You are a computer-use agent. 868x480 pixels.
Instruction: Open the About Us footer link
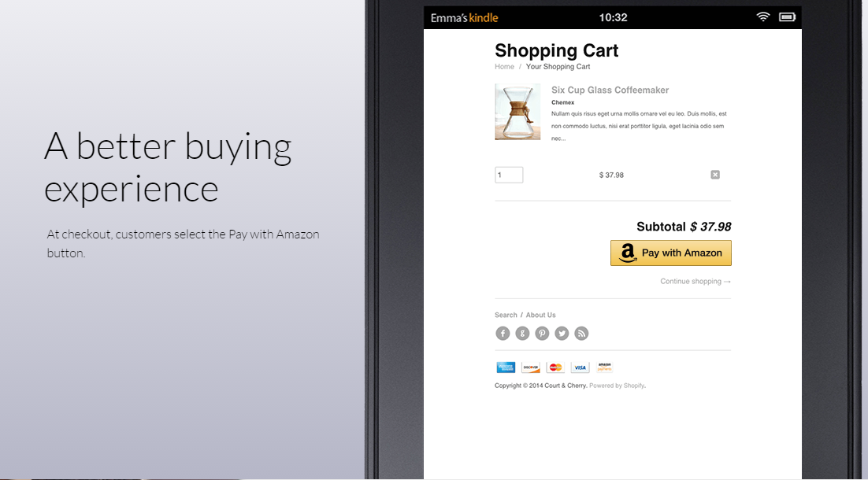541,316
